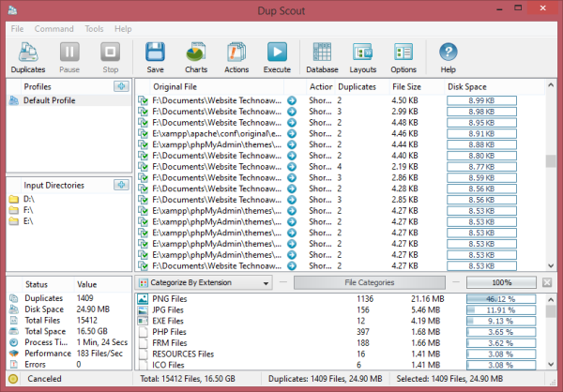Click the Duplicates toolbar icon
This screenshot has width=563, height=392.
(28, 53)
